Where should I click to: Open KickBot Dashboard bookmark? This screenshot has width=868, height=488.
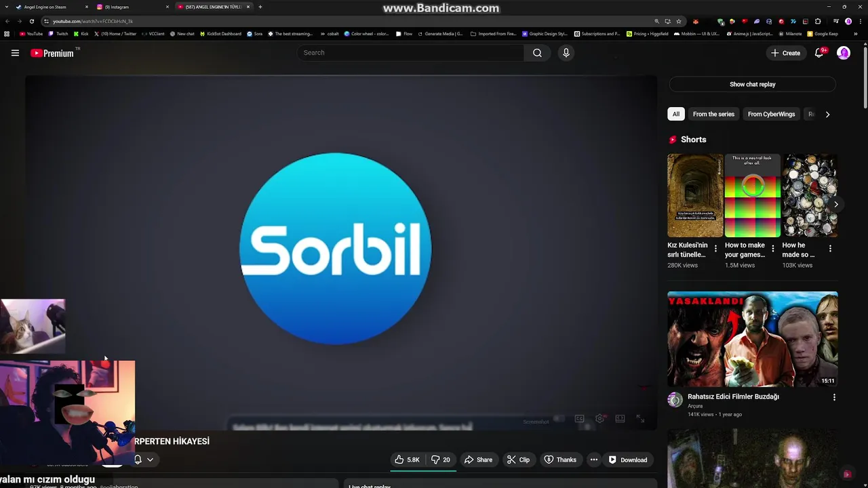220,33
